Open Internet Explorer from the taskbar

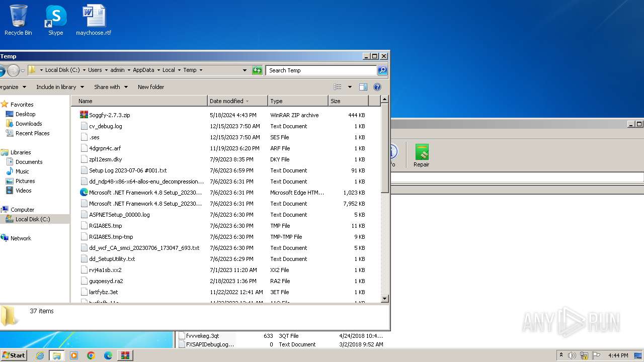click(40, 355)
